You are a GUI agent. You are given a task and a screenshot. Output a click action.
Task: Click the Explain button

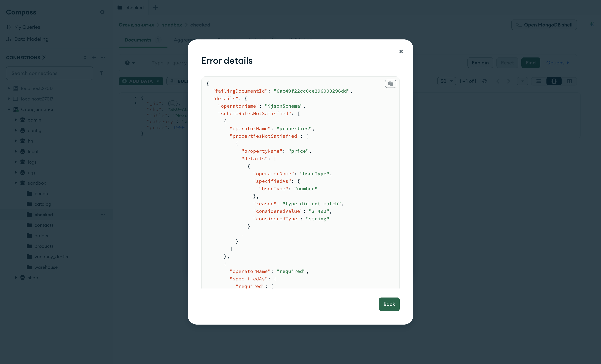point(480,63)
